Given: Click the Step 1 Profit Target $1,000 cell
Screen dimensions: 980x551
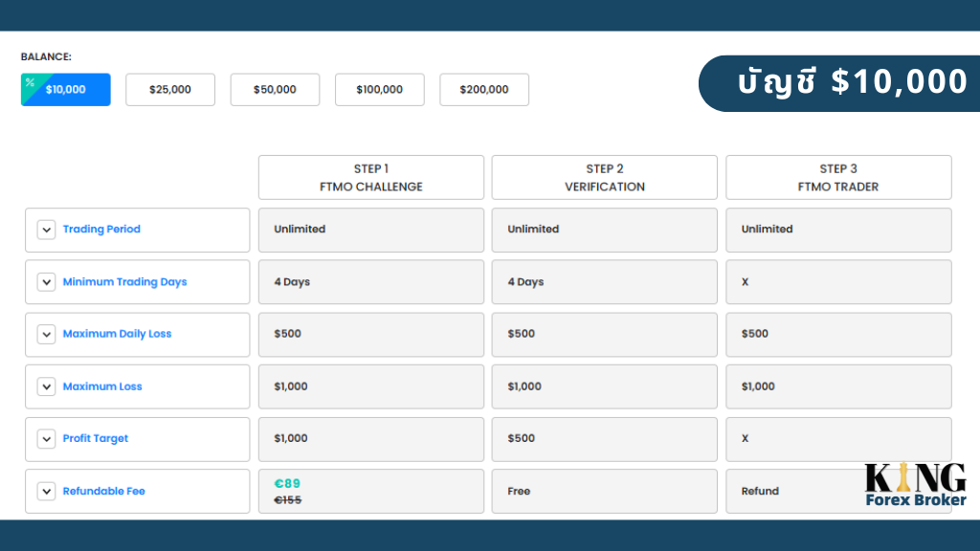Looking at the screenshot, I should pos(371,438).
